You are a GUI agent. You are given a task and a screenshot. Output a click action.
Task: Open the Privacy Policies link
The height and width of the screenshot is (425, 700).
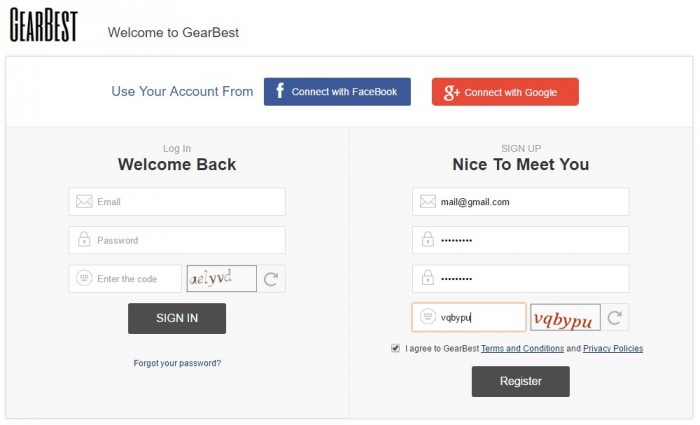[x=613, y=348]
